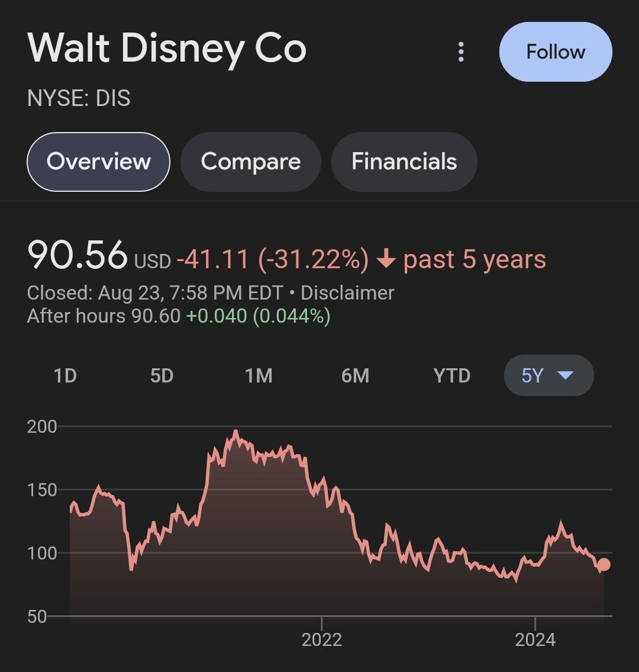Image resolution: width=639 pixels, height=672 pixels.
Task: Click the current price dot on chart
Action: point(603,564)
